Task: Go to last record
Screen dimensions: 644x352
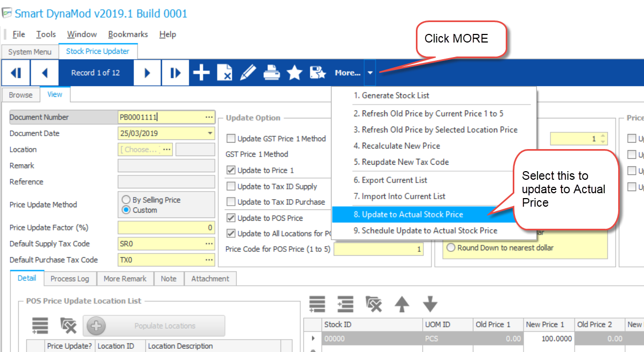Action: pos(175,73)
